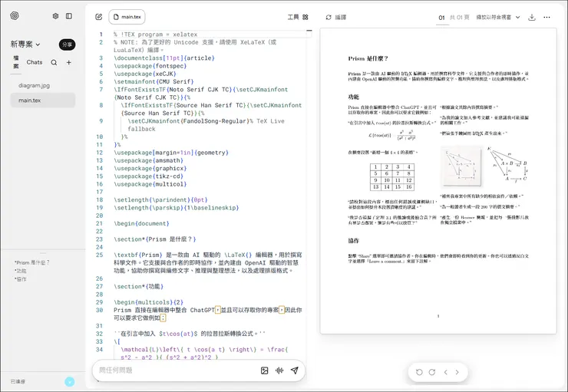Open settings via the gear icon

coord(55,16)
